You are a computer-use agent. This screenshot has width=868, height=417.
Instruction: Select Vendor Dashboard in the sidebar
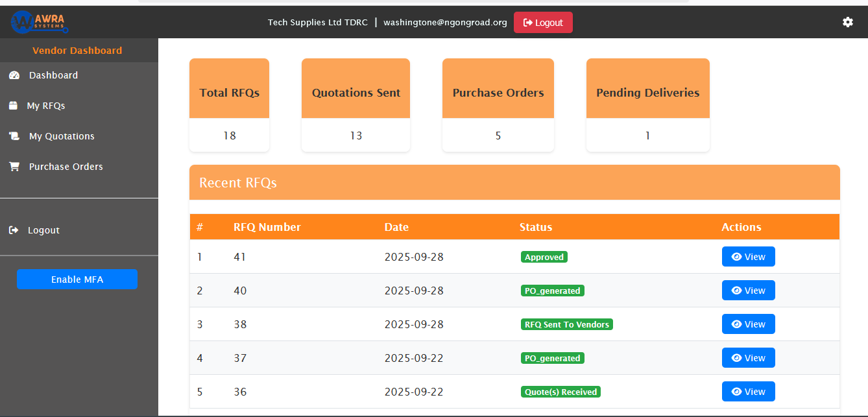click(x=77, y=50)
